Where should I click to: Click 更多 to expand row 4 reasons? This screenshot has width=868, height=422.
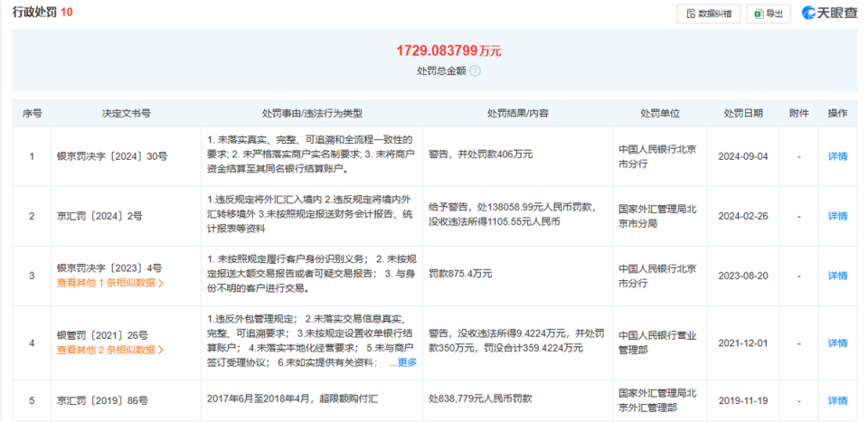(407, 363)
